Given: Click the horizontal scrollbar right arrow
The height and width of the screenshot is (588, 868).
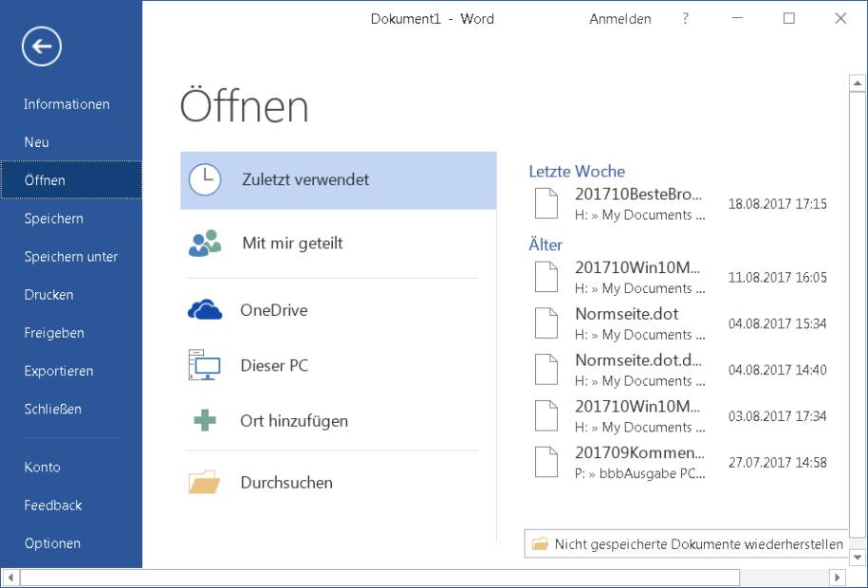Looking at the screenshot, I should [x=837, y=577].
